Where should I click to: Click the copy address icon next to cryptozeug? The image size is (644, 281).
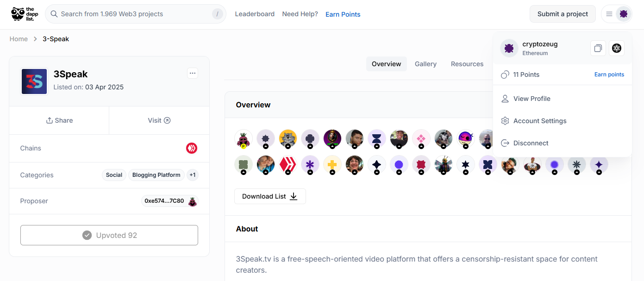click(598, 48)
